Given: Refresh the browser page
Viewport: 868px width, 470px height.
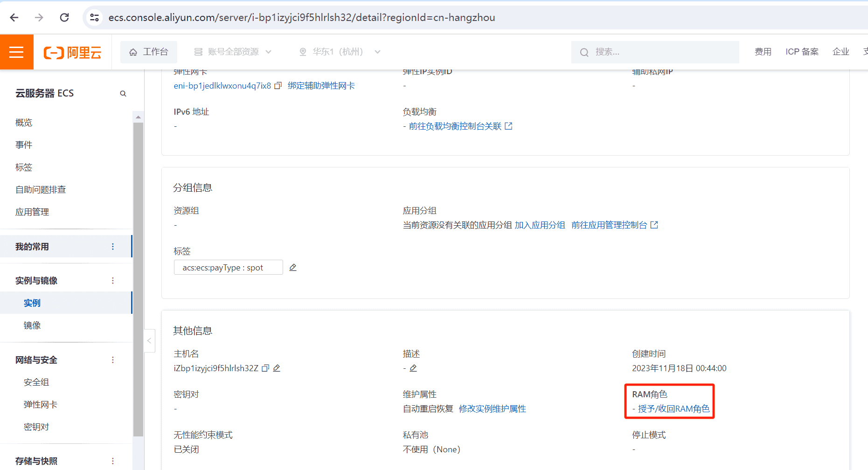Looking at the screenshot, I should (64, 17).
